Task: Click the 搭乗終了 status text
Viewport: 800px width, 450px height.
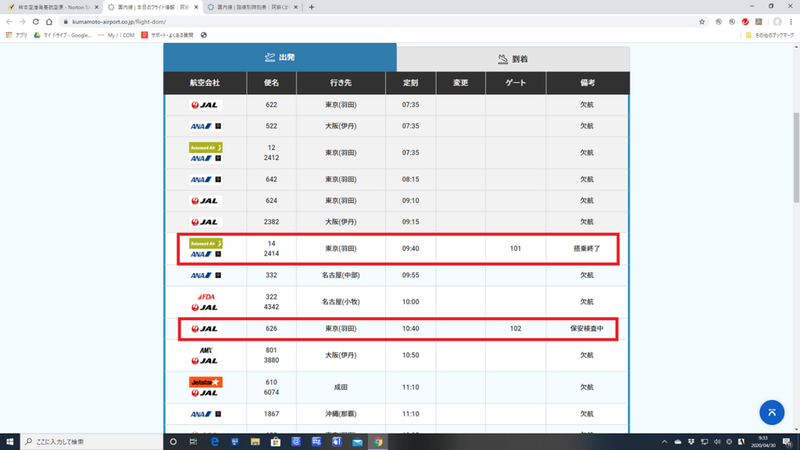Action: pos(587,248)
